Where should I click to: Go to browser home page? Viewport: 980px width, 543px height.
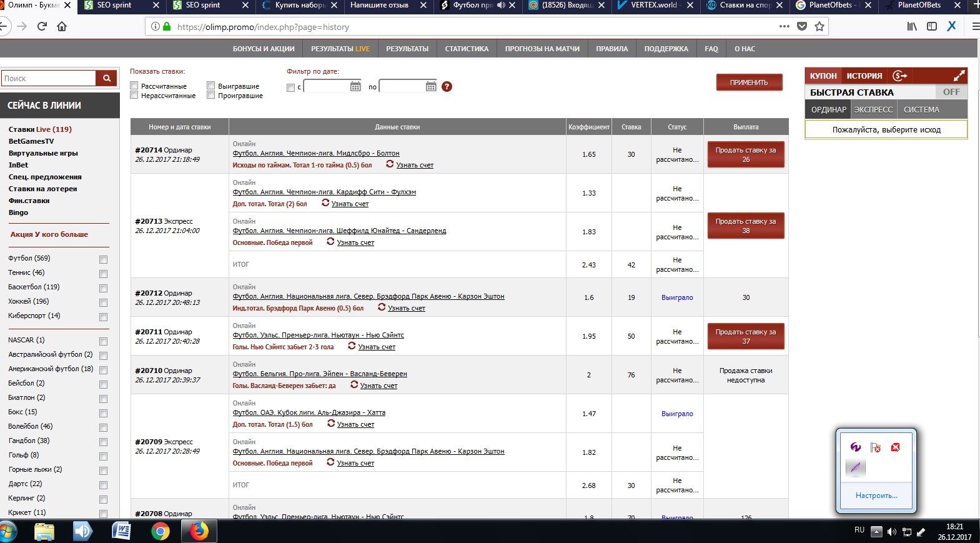click(62, 26)
